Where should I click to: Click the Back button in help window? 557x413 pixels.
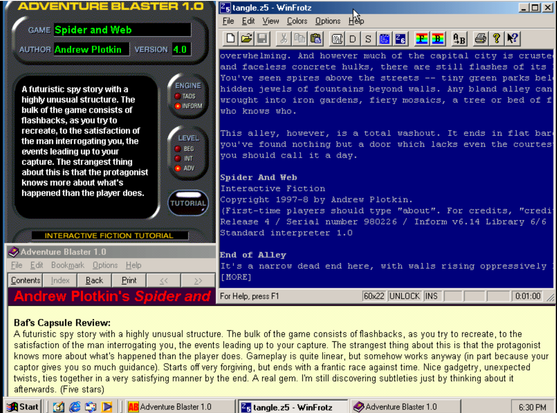coord(94,281)
